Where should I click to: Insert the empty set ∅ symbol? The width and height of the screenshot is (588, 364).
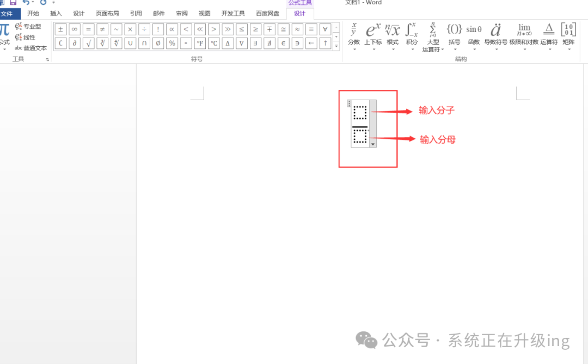(158, 43)
